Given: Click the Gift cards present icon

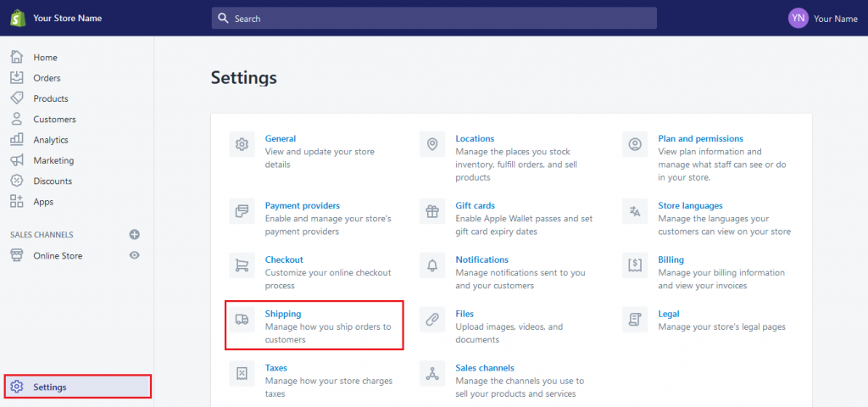Looking at the screenshot, I should pyautogui.click(x=432, y=211).
